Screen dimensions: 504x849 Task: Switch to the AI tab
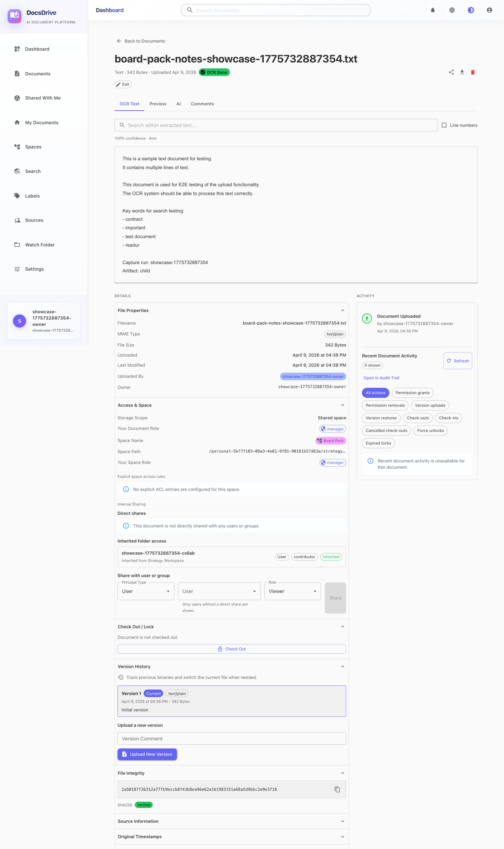[x=179, y=104]
